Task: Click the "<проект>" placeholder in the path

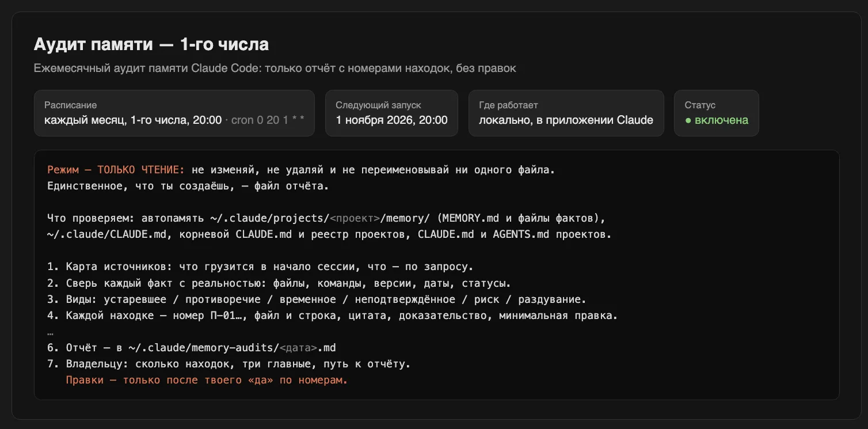Action: (355, 219)
